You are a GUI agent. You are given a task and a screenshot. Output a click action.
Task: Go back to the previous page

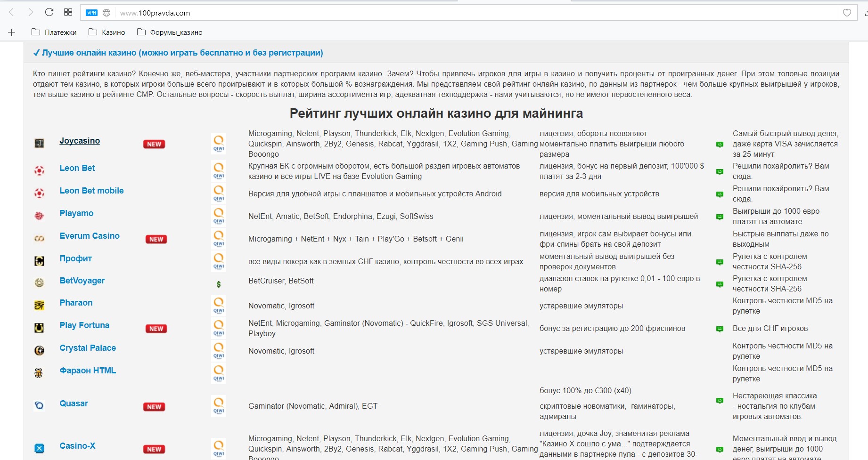(11, 13)
